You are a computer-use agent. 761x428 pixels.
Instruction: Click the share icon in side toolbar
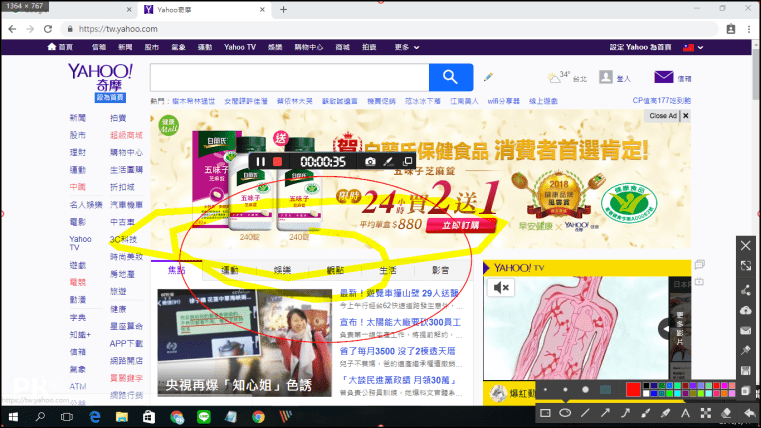[x=746, y=290]
